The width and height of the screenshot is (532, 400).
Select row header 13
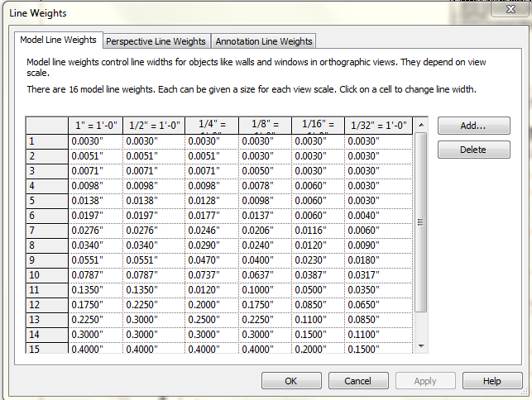(x=46, y=320)
